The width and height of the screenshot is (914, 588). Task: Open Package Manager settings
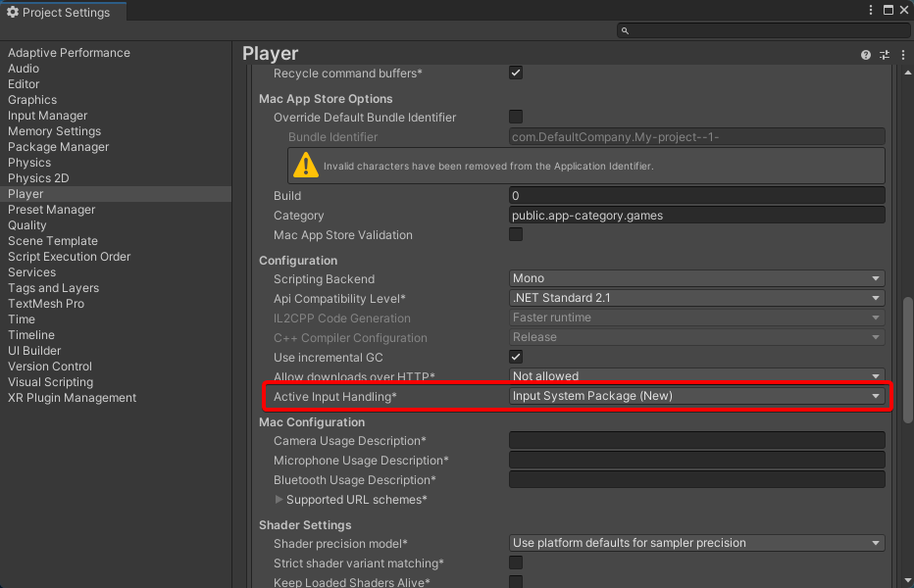pos(58,147)
